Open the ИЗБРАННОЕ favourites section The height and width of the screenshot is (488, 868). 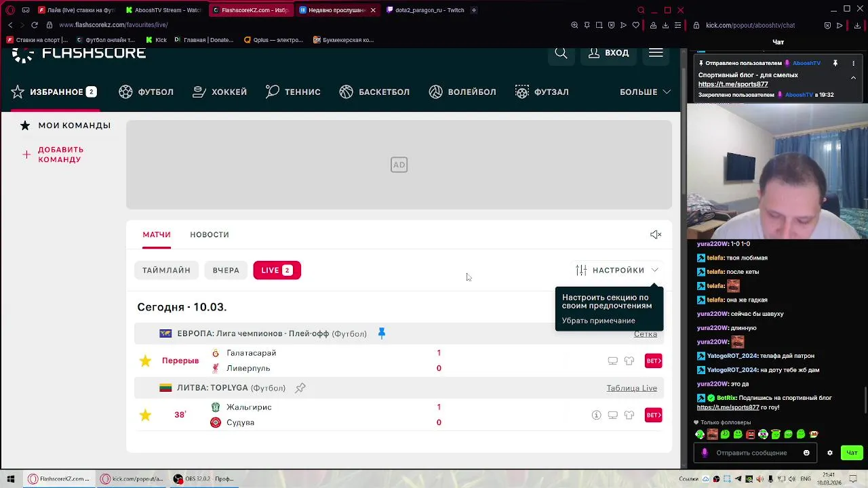54,91
